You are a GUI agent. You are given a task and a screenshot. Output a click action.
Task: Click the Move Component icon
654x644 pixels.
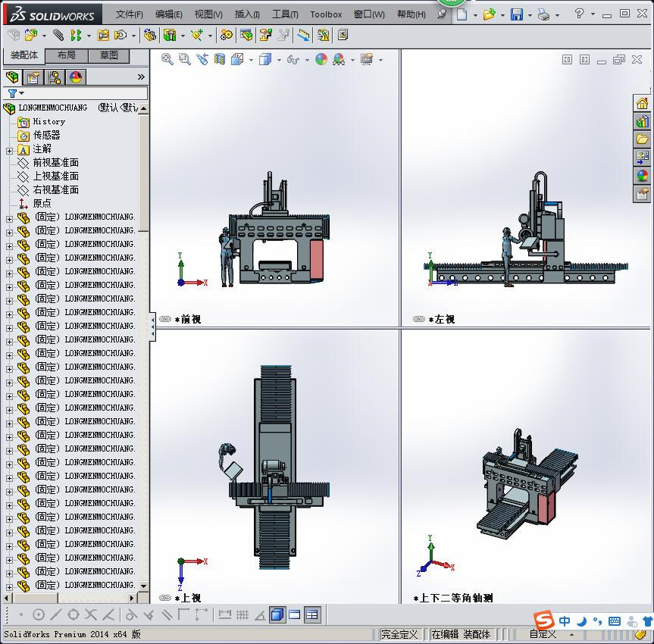pos(121,35)
